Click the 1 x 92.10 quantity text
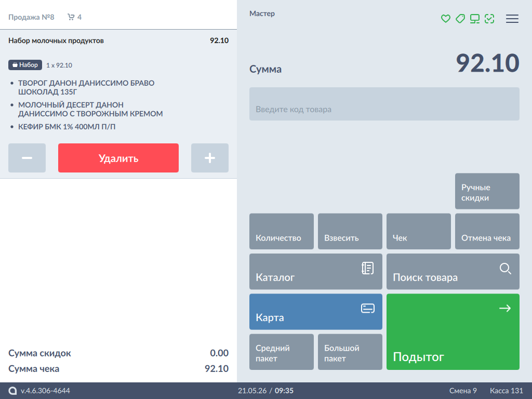The width and height of the screenshot is (532, 399). point(59,65)
